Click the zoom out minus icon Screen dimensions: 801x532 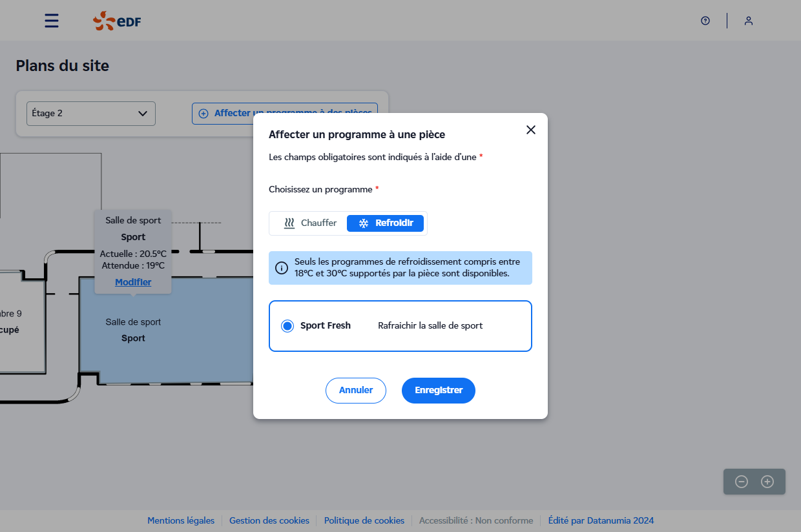pyautogui.click(x=742, y=482)
